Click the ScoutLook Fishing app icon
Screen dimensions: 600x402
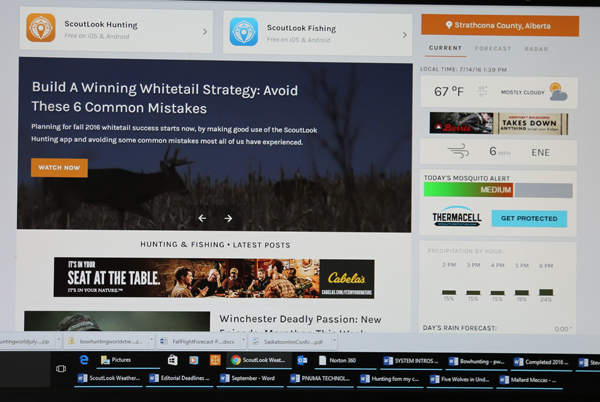pyautogui.click(x=244, y=32)
